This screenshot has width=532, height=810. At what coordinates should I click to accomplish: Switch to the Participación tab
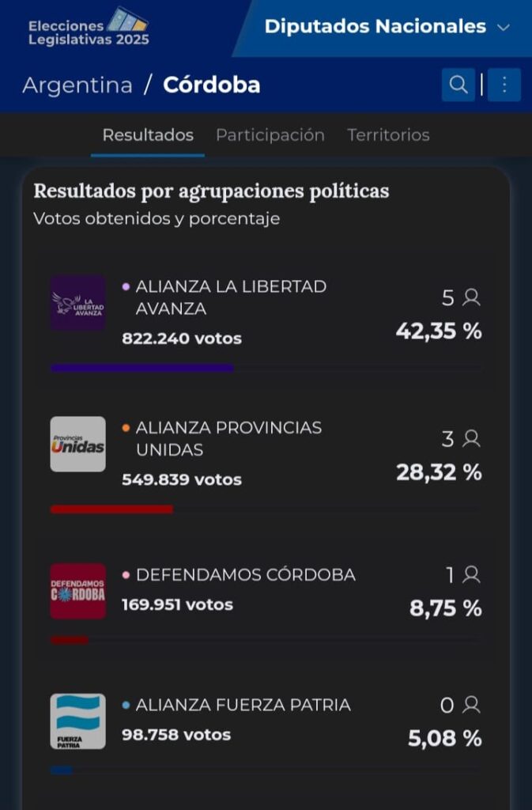point(270,135)
